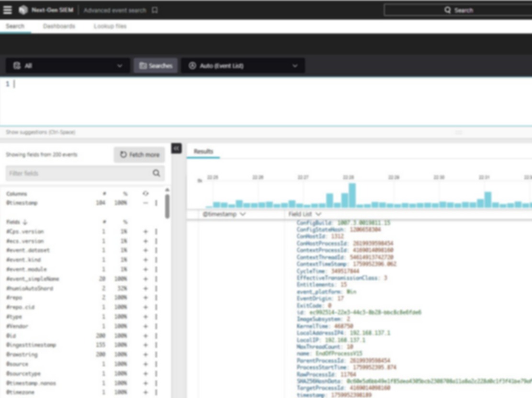
Task: Collapse the fields panel with the double-chevron icon
Action: click(x=176, y=148)
